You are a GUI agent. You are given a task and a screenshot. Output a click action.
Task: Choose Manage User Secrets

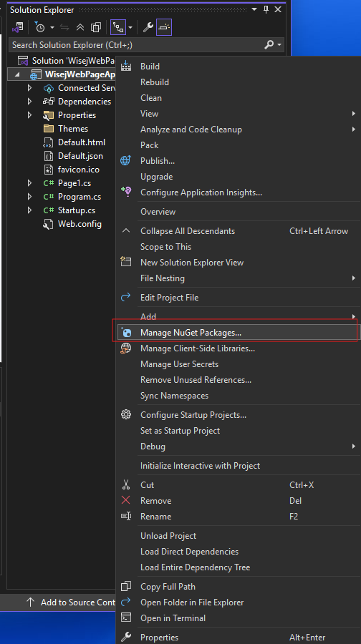(x=179, y=364)
